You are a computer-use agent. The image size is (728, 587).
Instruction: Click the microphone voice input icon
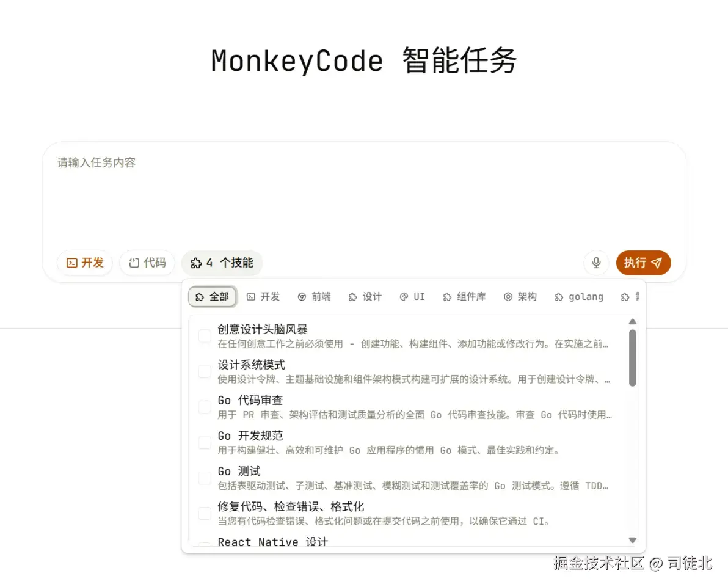click(596, 263)
